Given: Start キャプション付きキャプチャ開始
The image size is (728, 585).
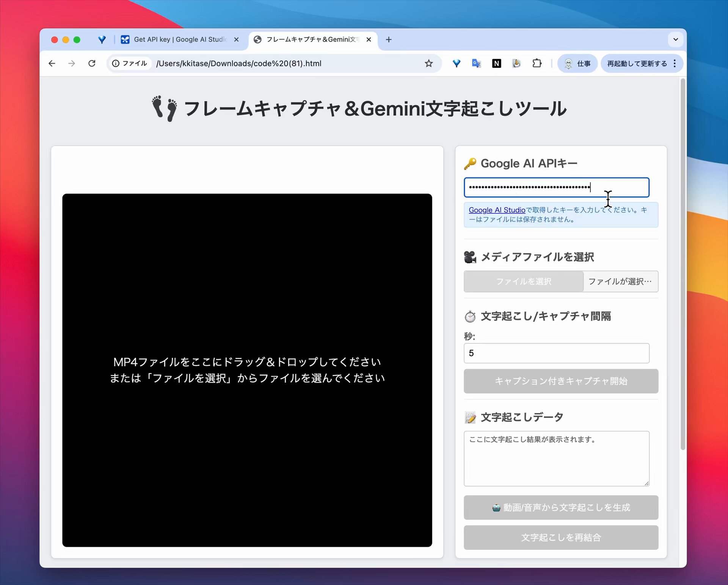Looking at the screenshot, I should point(561,381).
